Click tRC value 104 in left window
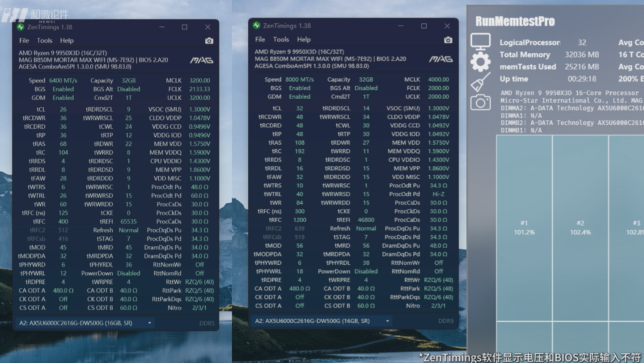The height and width of the screenshot is (363, 644). click(x=63, y=152)
